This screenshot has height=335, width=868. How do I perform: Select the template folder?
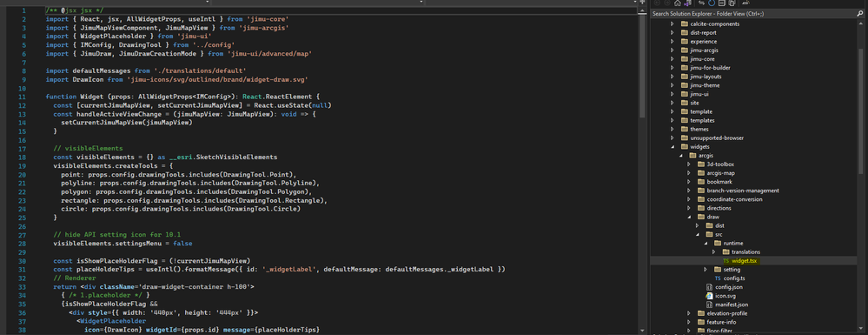click(x=701, y=111)
